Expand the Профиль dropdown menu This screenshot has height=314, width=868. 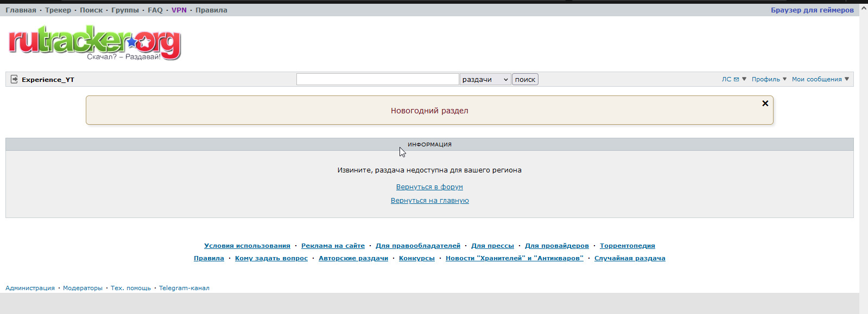(x=769, y=79)
